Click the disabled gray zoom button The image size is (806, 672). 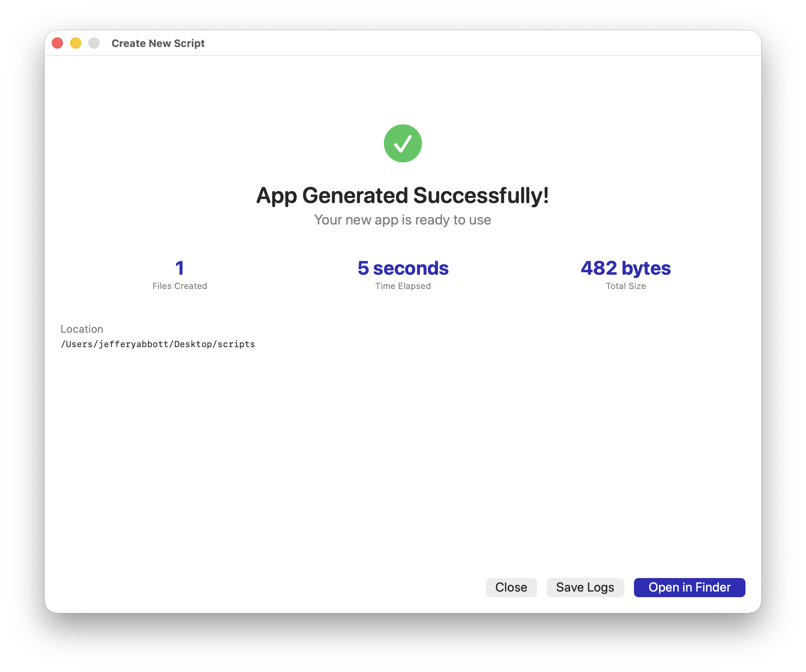[94, 43]
